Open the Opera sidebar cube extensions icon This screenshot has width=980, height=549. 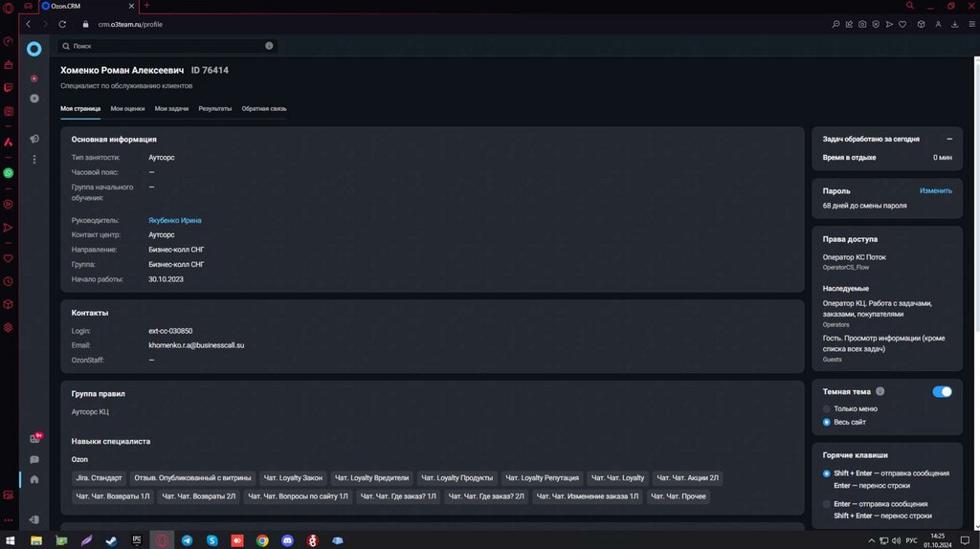(8, 304)
